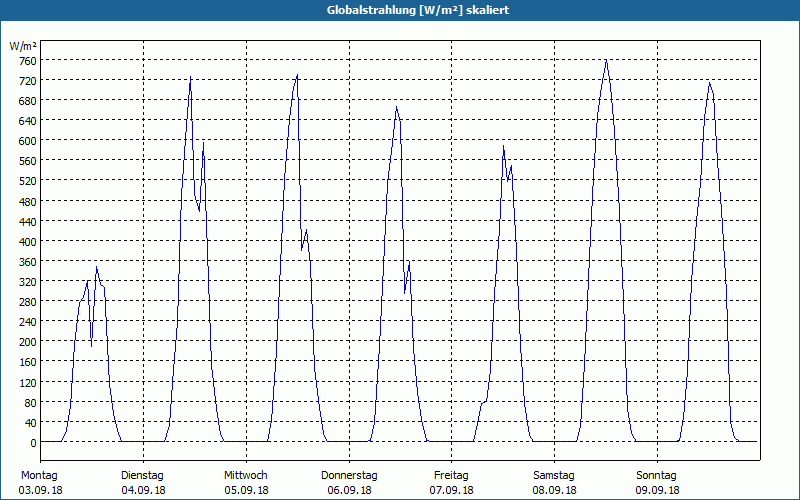The width and height of the screenshot is (800, 500).
Task: Click the 440 y-axis value
Action: (x=27, y=222)
